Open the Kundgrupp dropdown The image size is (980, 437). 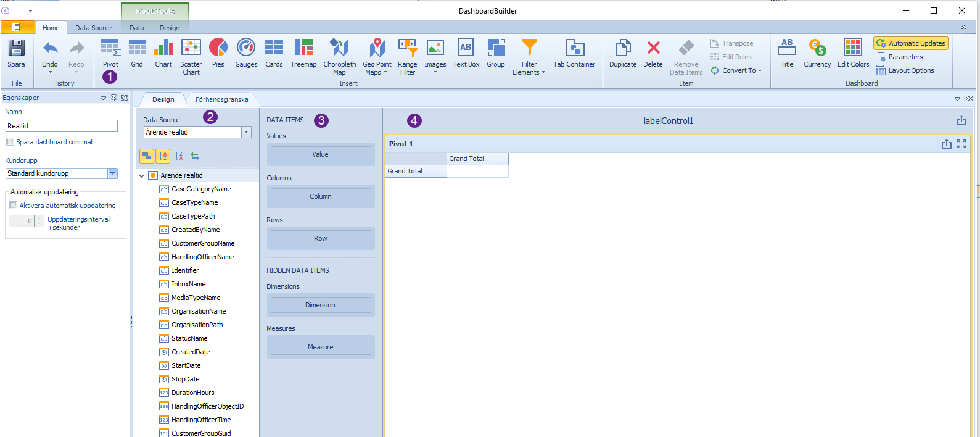coord(112,173)
